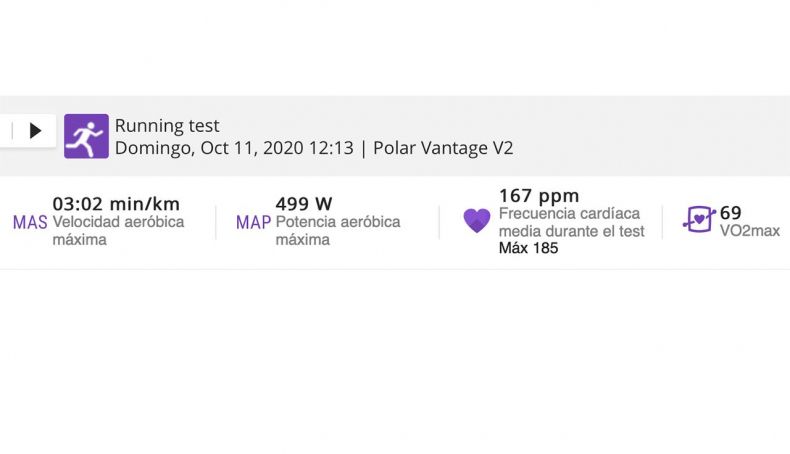Click the Velocidad aeróbica máxima label

coord(118,230)
